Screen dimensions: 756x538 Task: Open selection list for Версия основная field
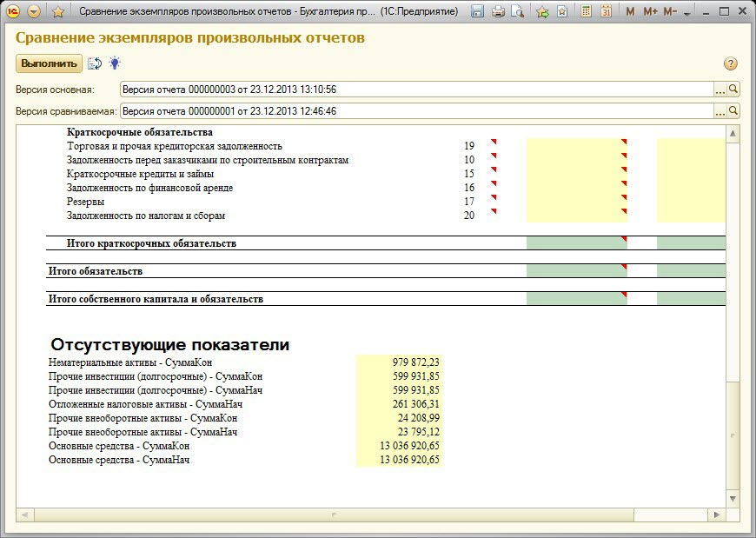(720, 90)
